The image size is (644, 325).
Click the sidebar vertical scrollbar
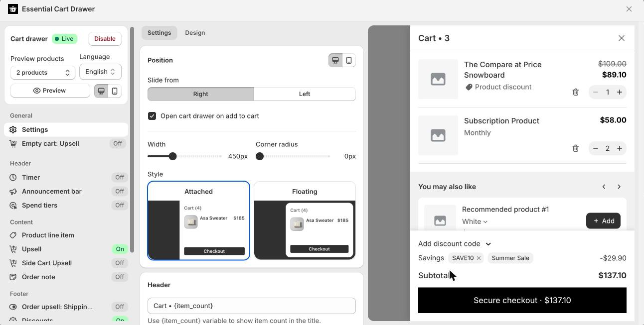pos(132,139)
